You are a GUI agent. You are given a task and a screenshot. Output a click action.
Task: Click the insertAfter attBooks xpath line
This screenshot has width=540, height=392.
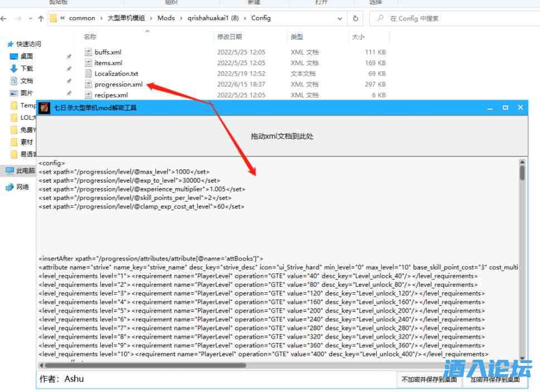pos(151,258)
